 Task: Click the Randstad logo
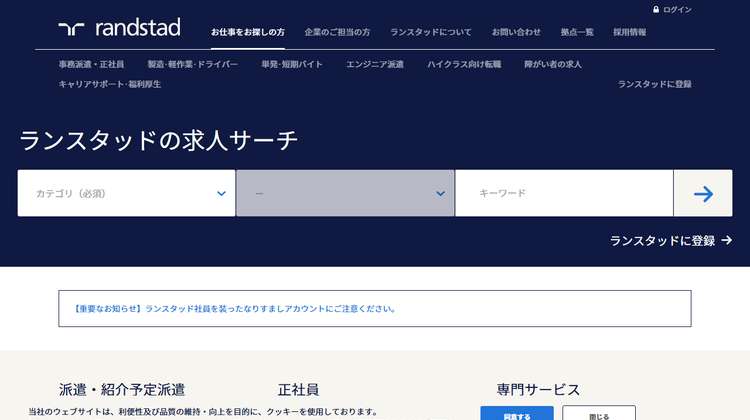[x=119, y=31]
